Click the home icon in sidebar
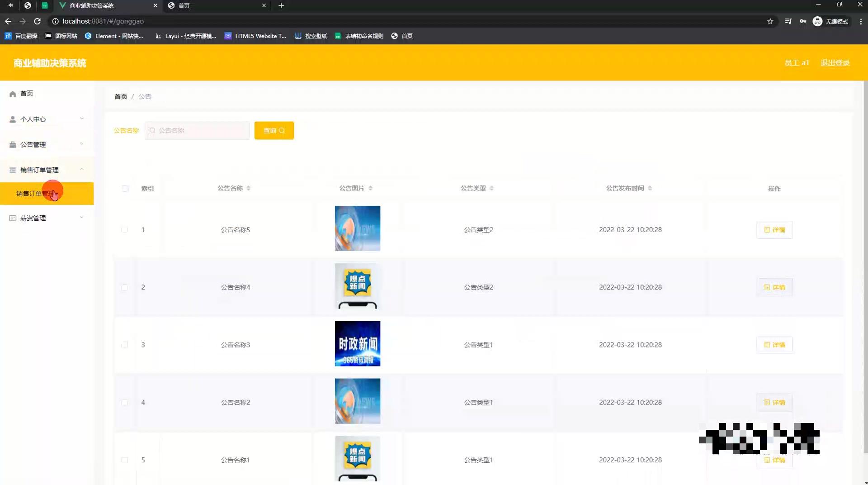 (x=13, y=94)
